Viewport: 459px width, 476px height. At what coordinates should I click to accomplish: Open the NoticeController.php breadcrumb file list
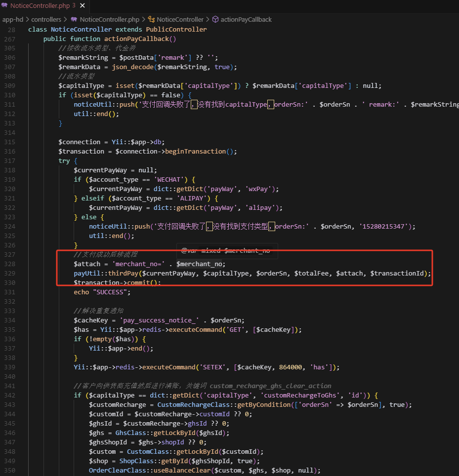tap(109, 19)
